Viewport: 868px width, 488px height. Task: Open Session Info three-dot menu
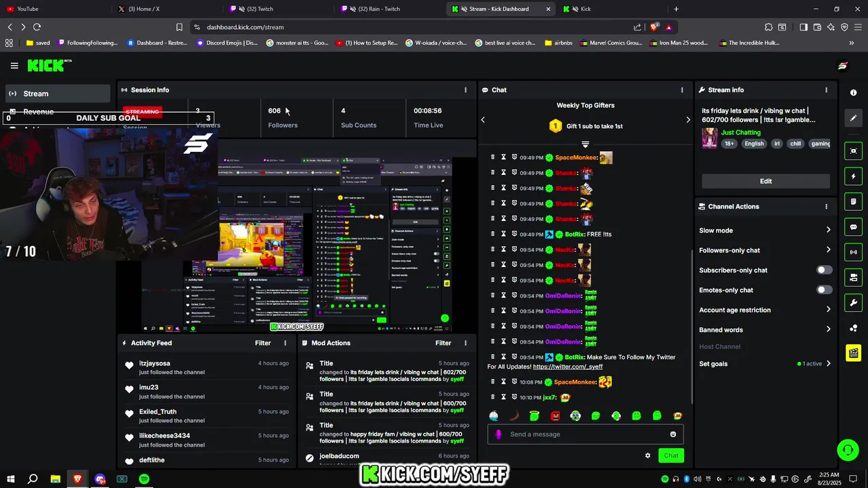click(x=465, y=89)
